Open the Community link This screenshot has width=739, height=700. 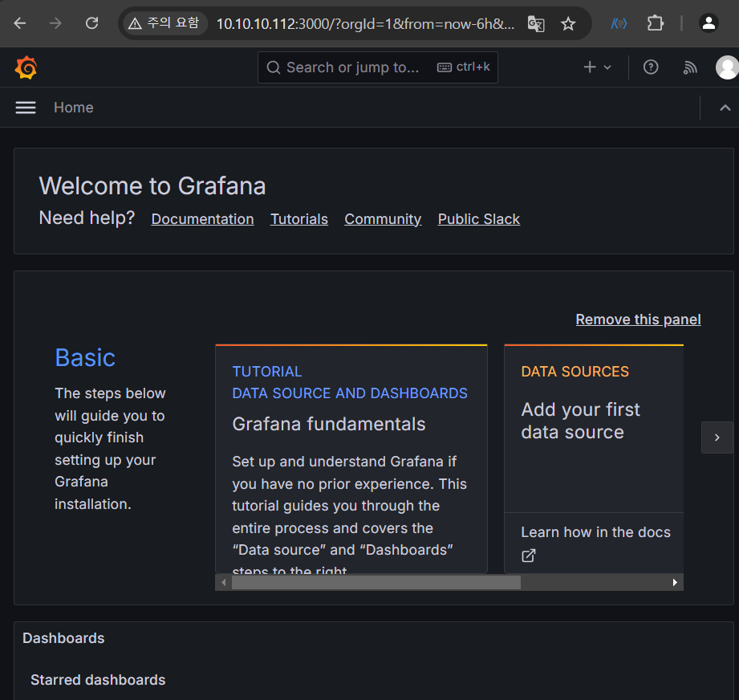pyautogui.click(x=383, y=219)
